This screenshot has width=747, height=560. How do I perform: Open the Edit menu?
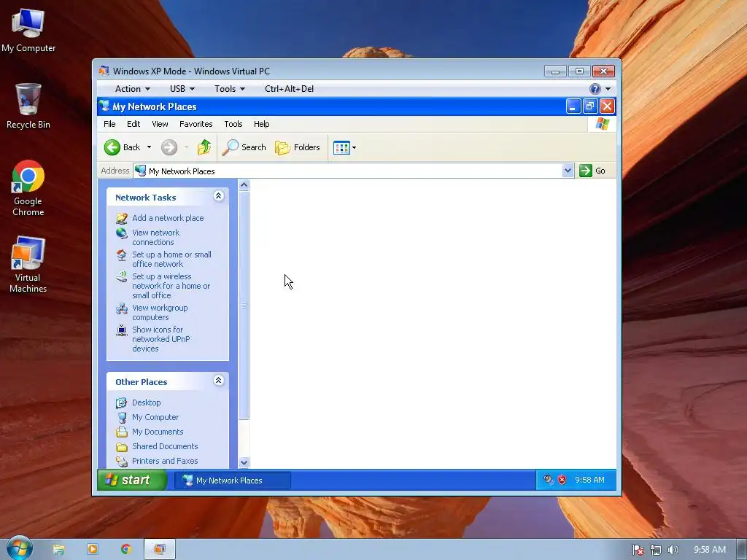133,124
